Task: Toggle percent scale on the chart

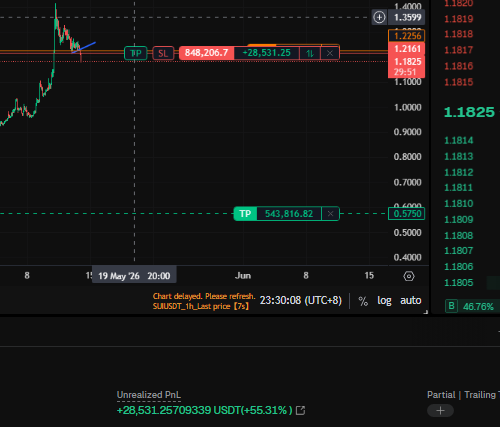Action: tap(363, 301)
